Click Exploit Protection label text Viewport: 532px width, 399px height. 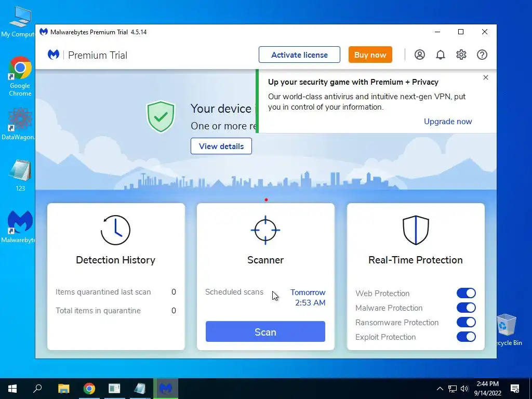coord(385,337)
